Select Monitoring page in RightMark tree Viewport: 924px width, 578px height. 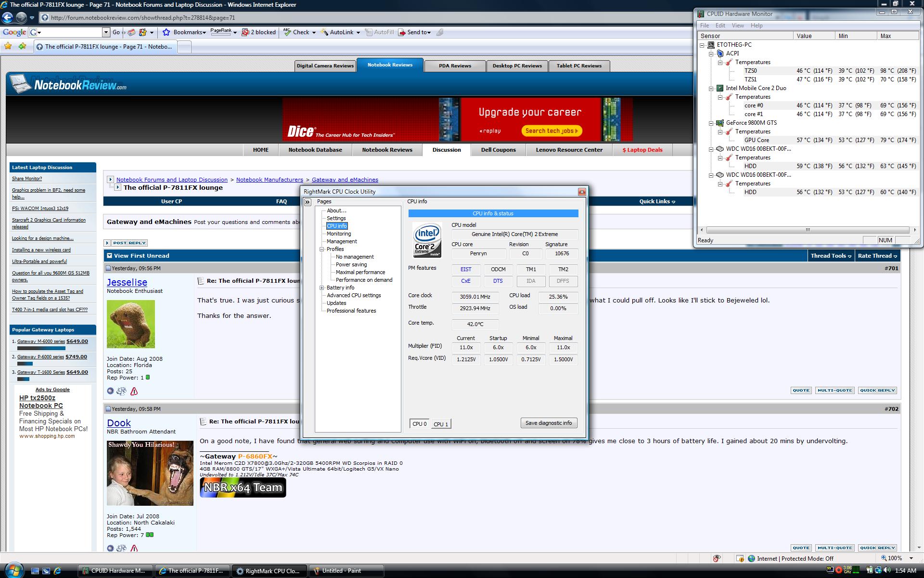339,234
